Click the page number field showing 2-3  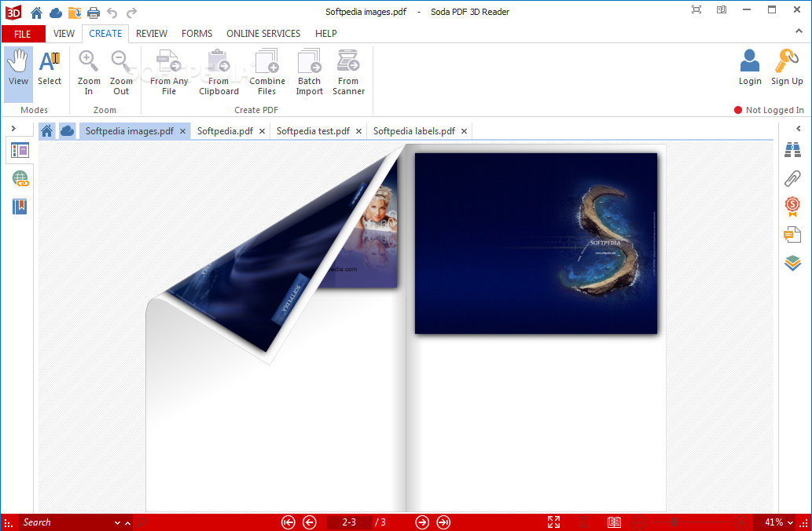point(349,522)
